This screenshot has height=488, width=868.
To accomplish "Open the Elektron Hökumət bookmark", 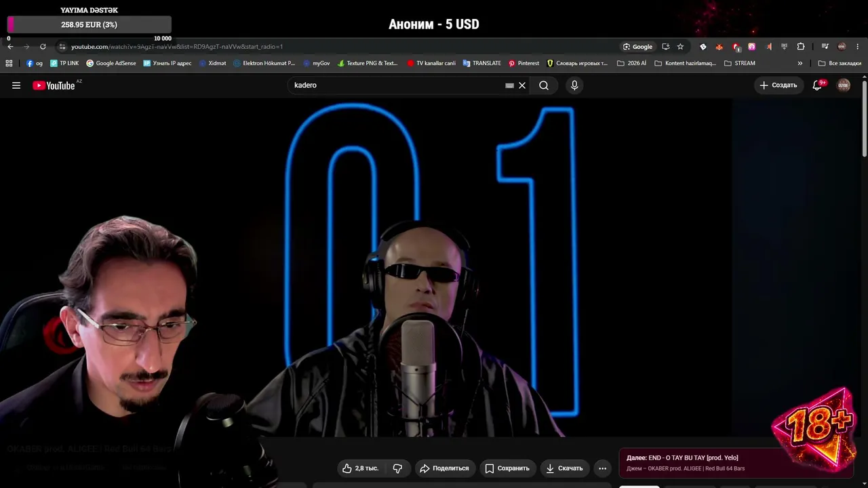I will point(264,63).
